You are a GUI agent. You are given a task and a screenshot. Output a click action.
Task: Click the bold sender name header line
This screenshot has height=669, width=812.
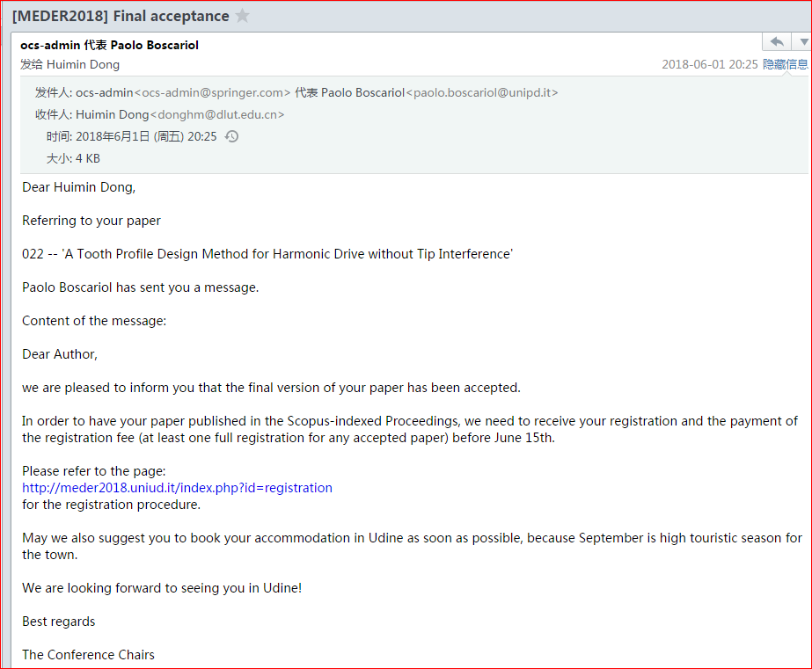110,45
